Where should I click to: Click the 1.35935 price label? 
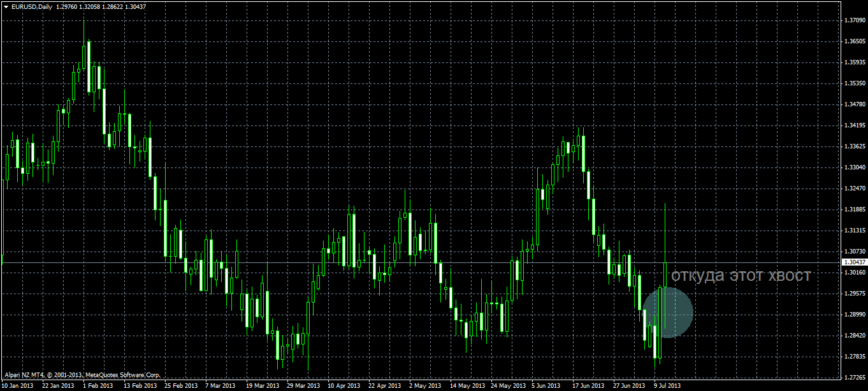pos(854,62)
